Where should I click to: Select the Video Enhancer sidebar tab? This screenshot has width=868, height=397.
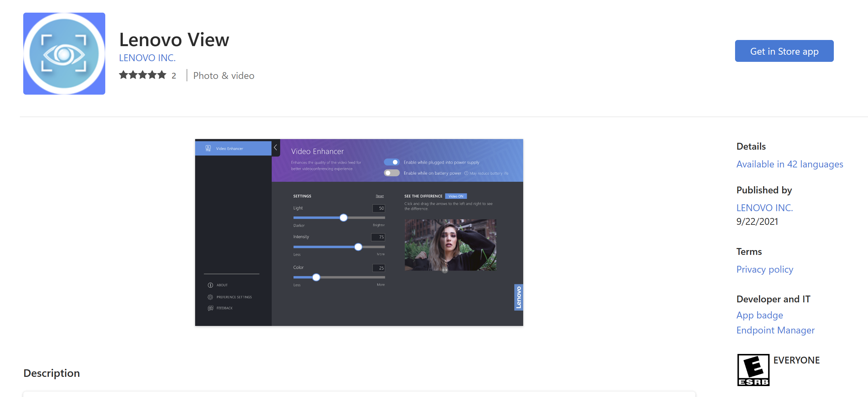(x=233, y=149)
